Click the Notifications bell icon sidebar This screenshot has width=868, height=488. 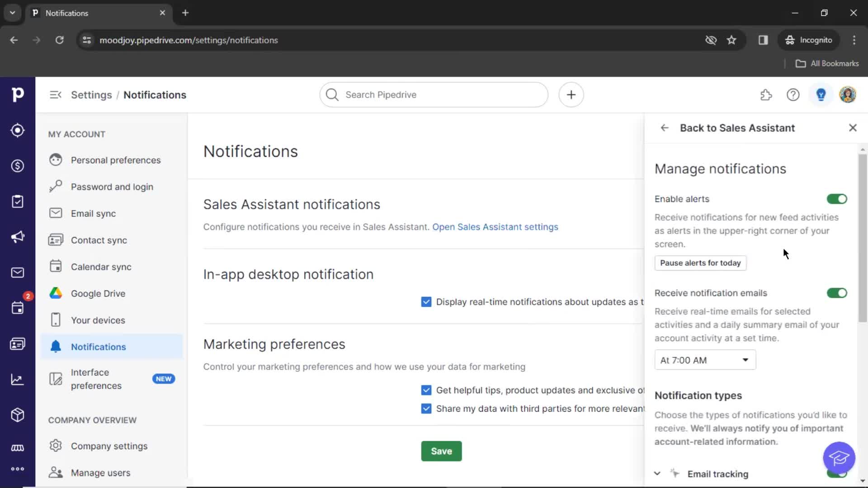pyautogui.click(x=56, y=347)
